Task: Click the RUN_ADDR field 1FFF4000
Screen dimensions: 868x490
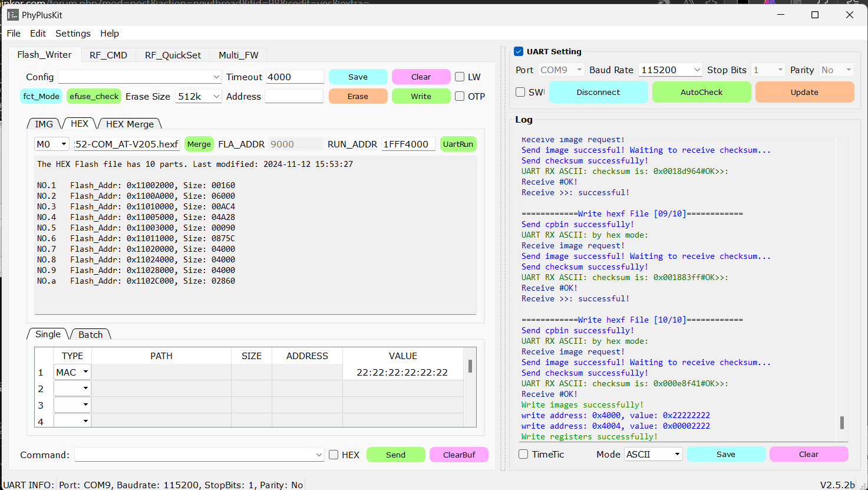Action: pyautogui.click(x=408, y=144)
